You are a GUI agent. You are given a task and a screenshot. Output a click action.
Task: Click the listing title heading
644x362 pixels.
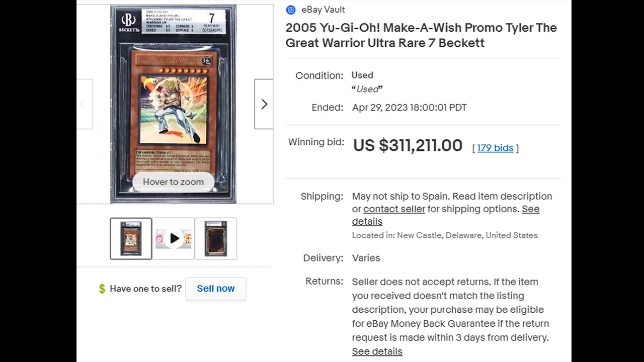click(421, 35)
